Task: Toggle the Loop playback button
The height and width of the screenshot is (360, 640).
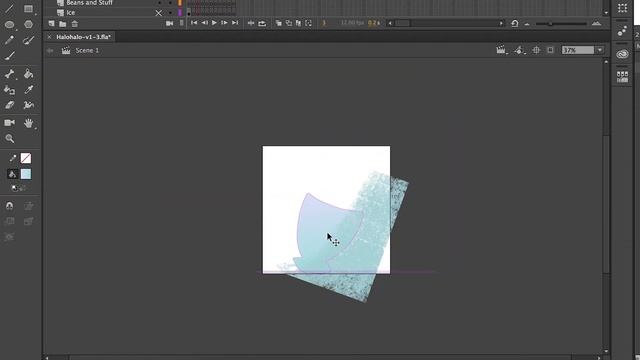Action: (262, 23)
